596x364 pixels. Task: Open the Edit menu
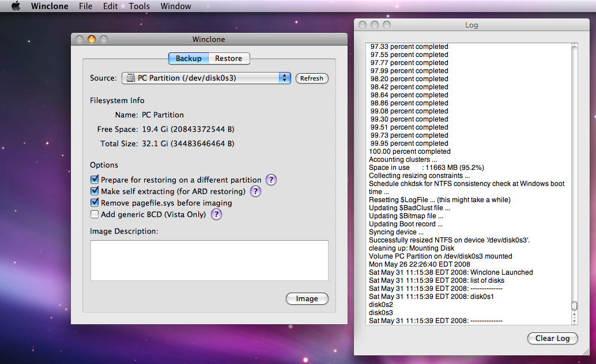tap(110, 6)
